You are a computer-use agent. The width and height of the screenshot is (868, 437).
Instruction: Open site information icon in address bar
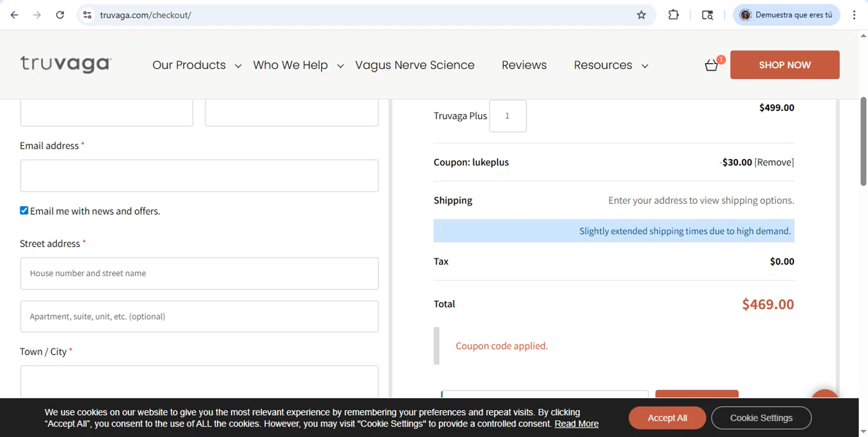87,15
